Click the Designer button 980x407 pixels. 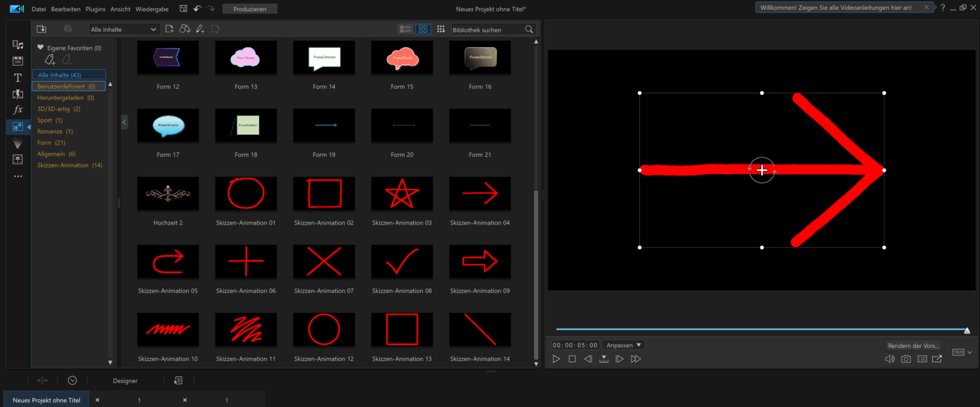[x=125, y=381]
